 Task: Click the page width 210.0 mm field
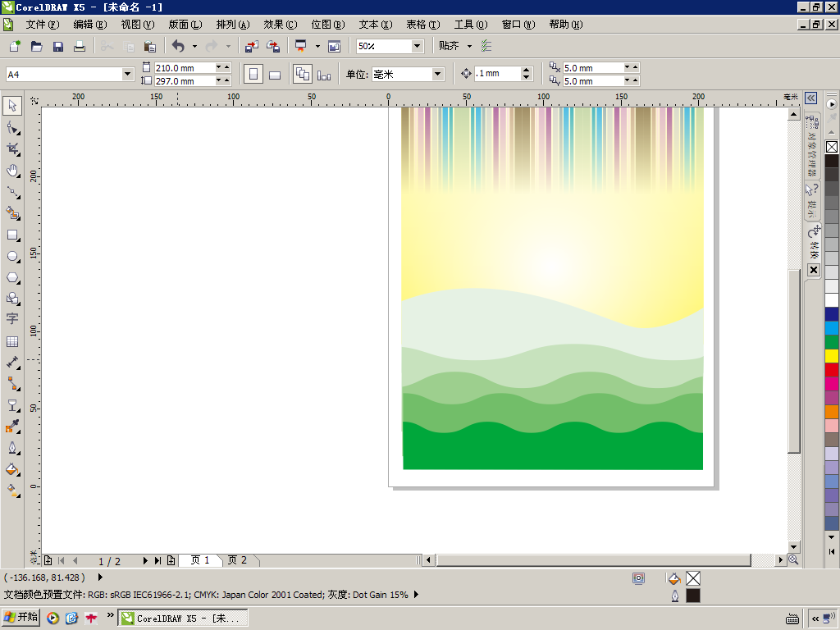[185, 68]
